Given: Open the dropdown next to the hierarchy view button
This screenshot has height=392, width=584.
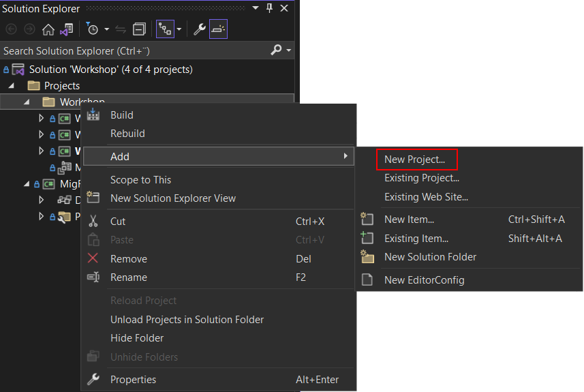Looking at the screenshot, I should click(x=179, y=29).
